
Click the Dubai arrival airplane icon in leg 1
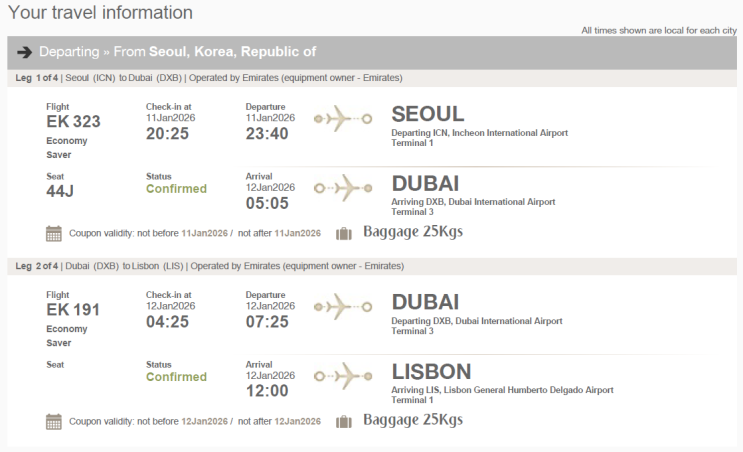(x=342, y=188)
